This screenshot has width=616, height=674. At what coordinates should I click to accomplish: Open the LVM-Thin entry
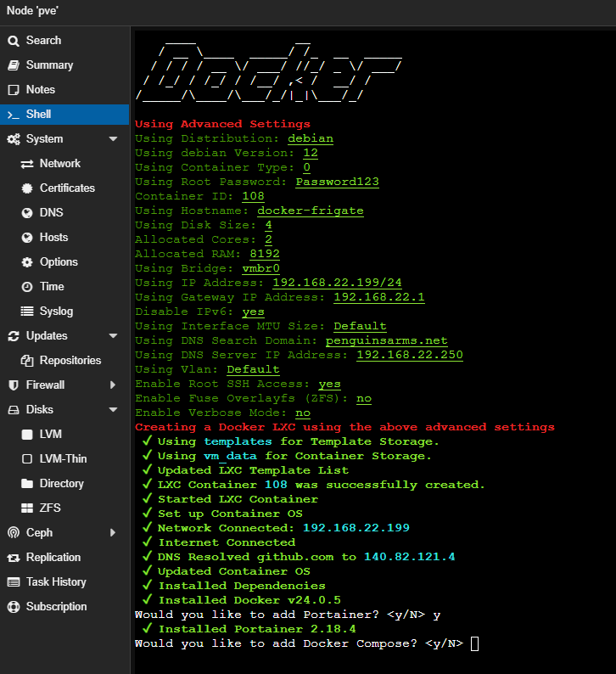point(64,459)
